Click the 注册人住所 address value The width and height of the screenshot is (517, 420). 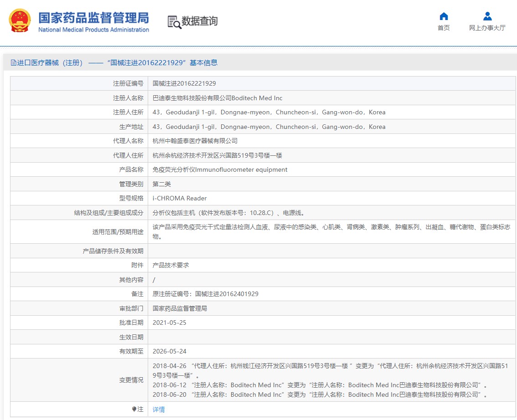pyautogui.click(x=269, y=113)
